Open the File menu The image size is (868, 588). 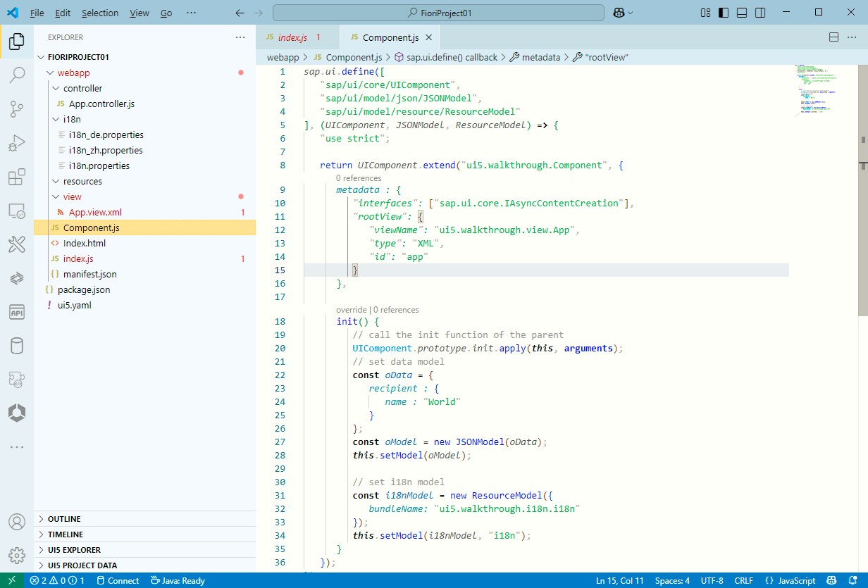[37, 13]
